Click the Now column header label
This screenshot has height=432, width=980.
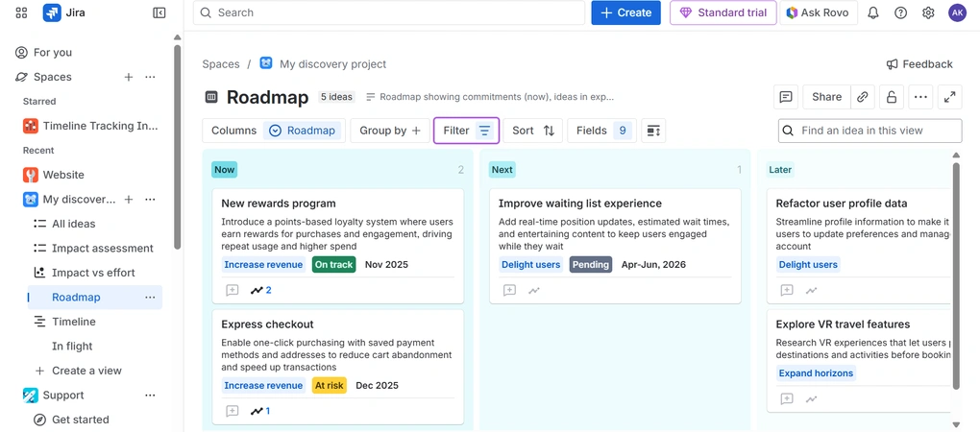pyautogui.click(x=225, y=170)
